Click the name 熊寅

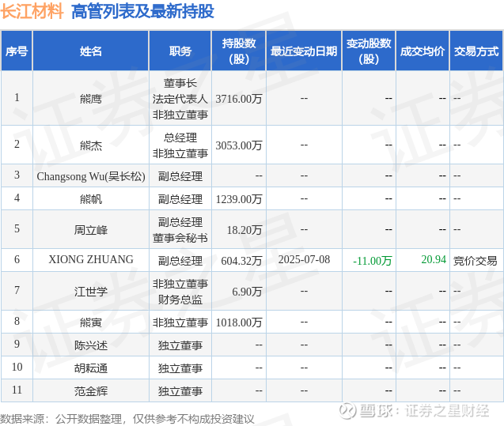click(91, 322)
